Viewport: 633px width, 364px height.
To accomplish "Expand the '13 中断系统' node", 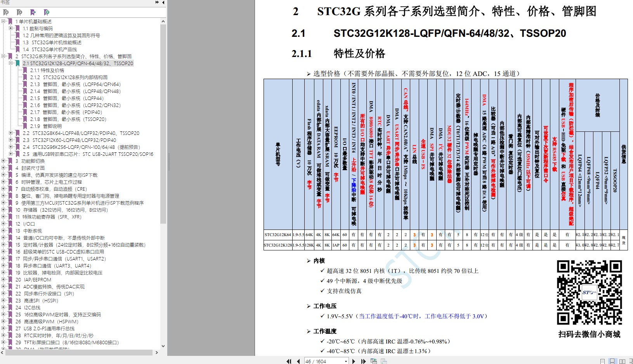I will point(3,231).
